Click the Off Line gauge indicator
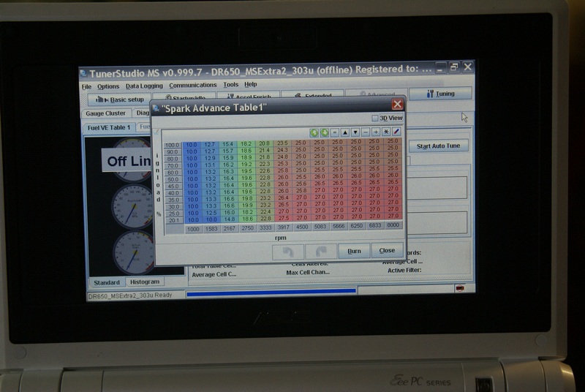Screen dimensions: 585x392 click(x=127, y=161)
